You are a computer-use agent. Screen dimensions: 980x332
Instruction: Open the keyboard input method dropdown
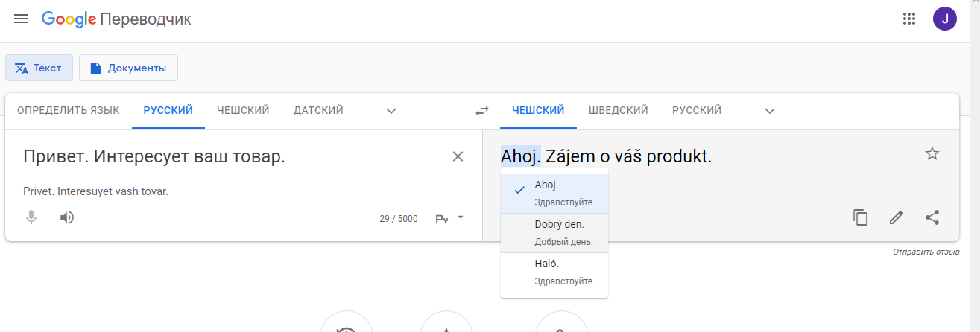click(461, 217)
